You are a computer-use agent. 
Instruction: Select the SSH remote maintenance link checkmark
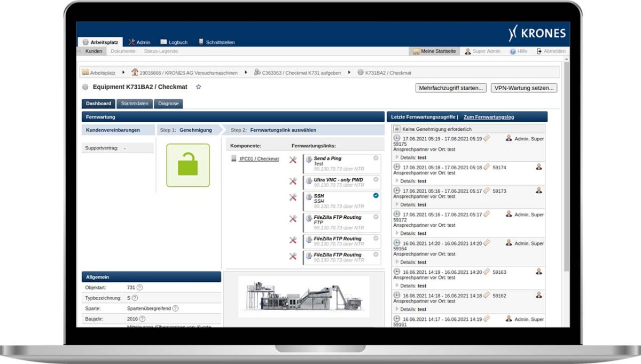click(375, 195)
